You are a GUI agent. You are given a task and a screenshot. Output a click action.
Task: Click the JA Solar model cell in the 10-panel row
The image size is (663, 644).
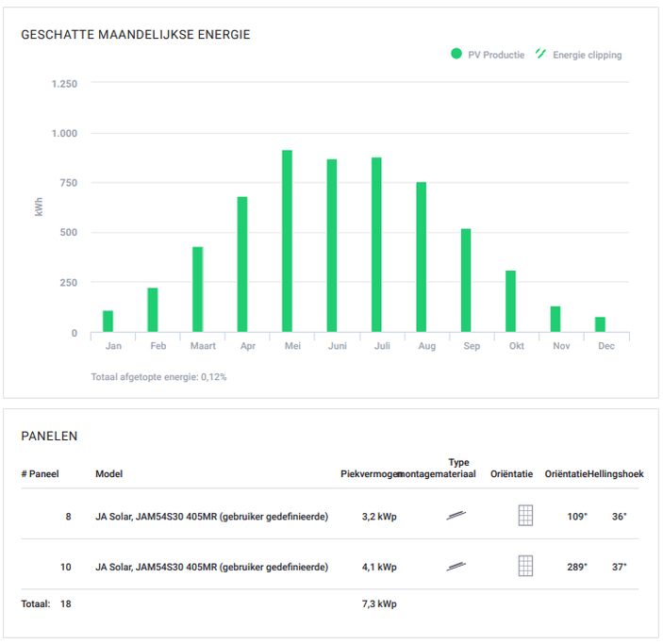(x=212, y=567)
